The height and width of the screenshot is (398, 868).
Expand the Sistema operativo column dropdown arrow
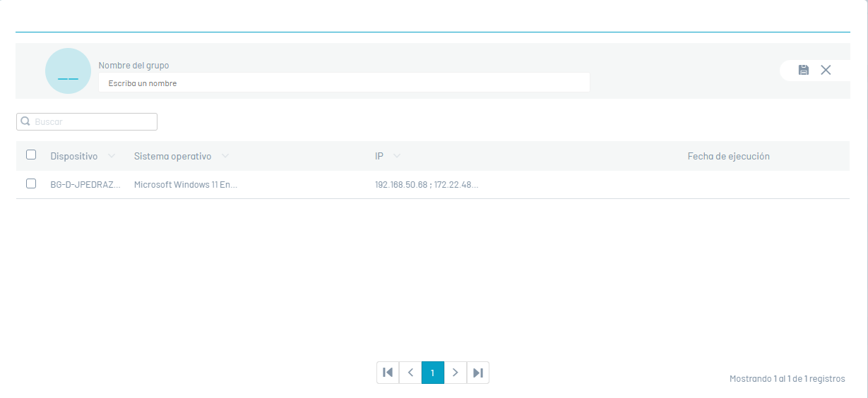tap(225, 156)
